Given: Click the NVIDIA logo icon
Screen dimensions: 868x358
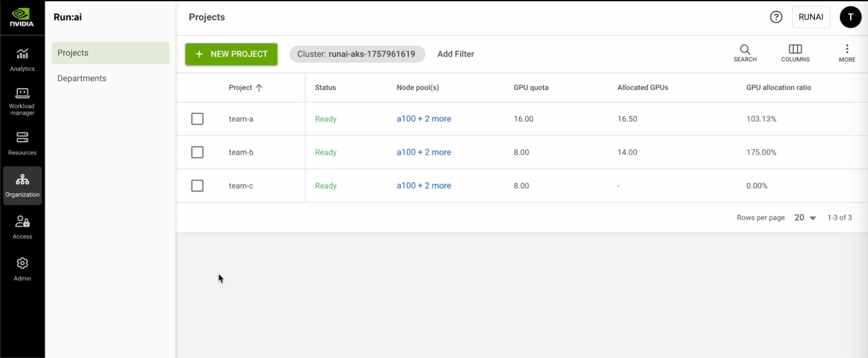Looking at the screenshot, I should [22, 17].
